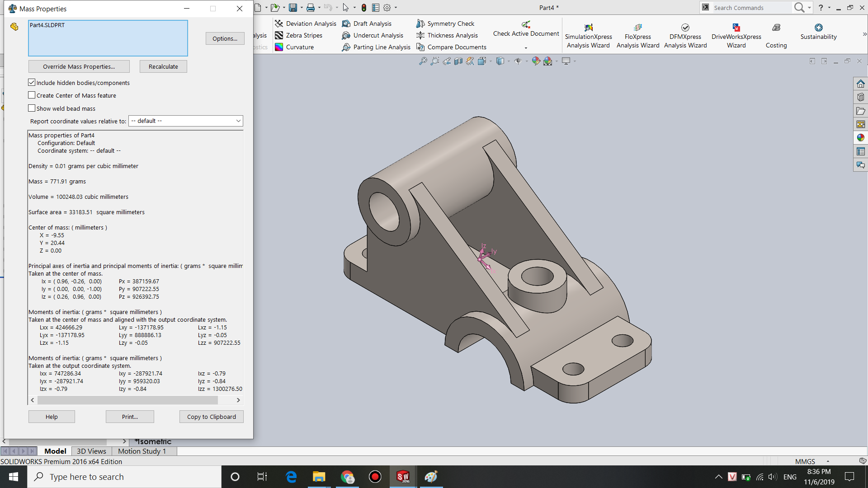Click right arrow of results scrollbar
The height and width of the screenshot is (488, 868).
coord(238,400)
